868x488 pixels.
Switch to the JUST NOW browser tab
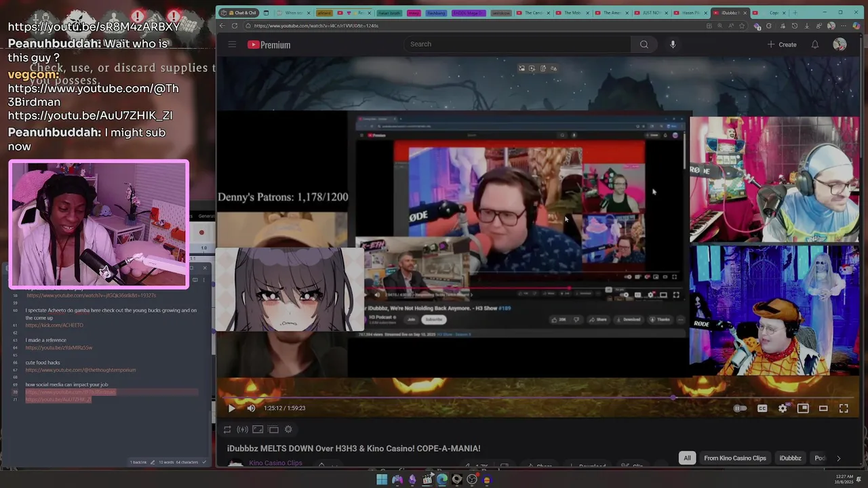tap(650, 13)
